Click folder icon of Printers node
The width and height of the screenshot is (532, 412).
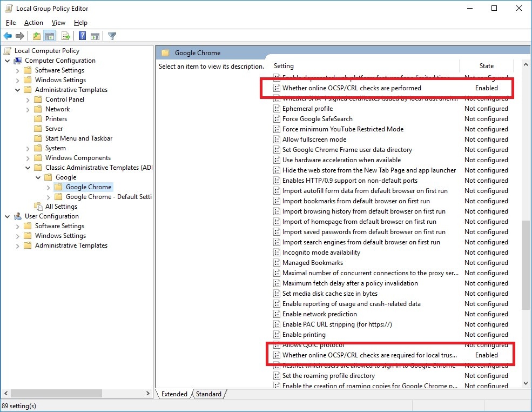(38, 119)
